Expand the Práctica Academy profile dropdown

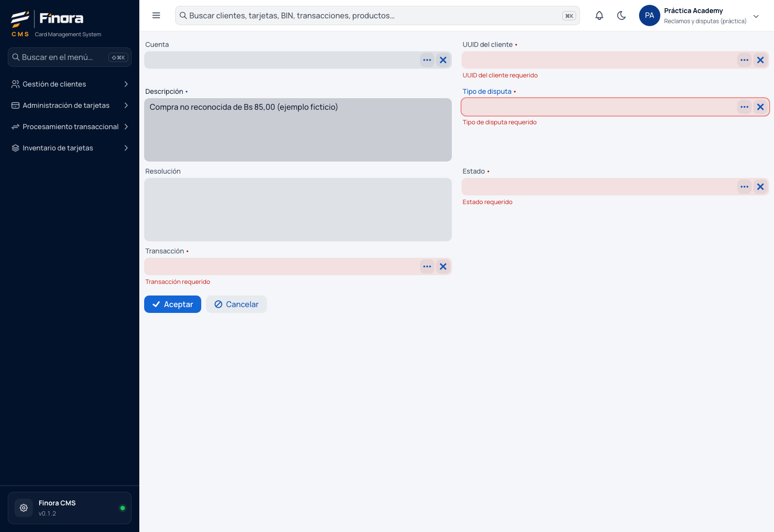click(756, 16)
